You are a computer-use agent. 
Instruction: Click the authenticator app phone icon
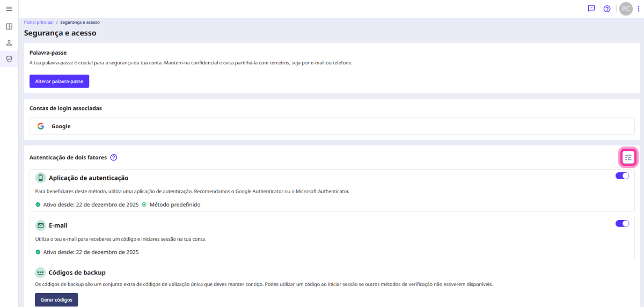pos(40,178)
